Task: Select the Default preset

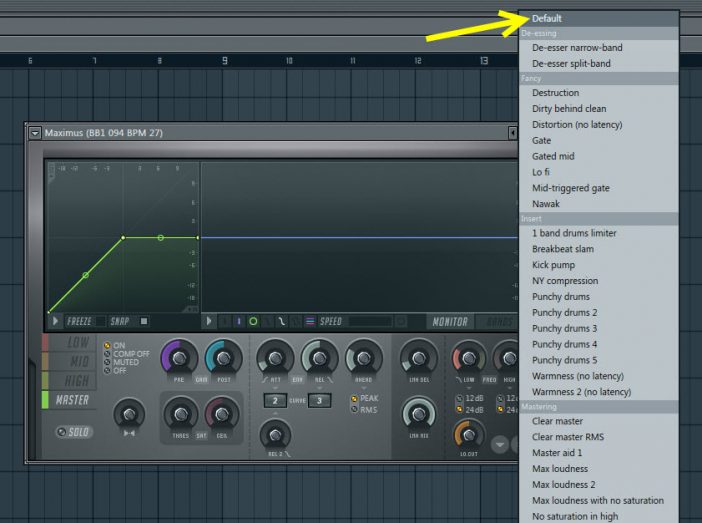Action: coord(599,18)
